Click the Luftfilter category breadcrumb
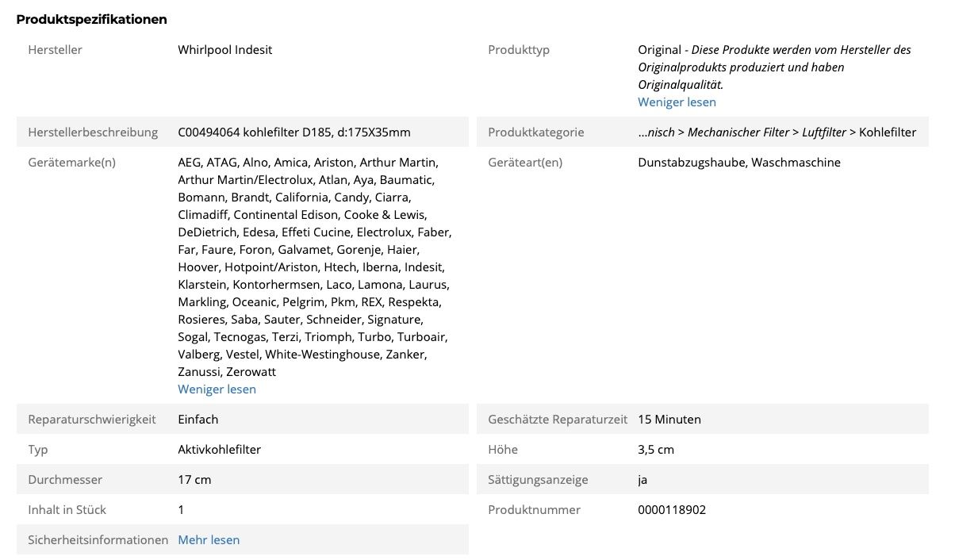Image resolution: width=955 pixels, height=560 pixels. click(x=824, y=132)
